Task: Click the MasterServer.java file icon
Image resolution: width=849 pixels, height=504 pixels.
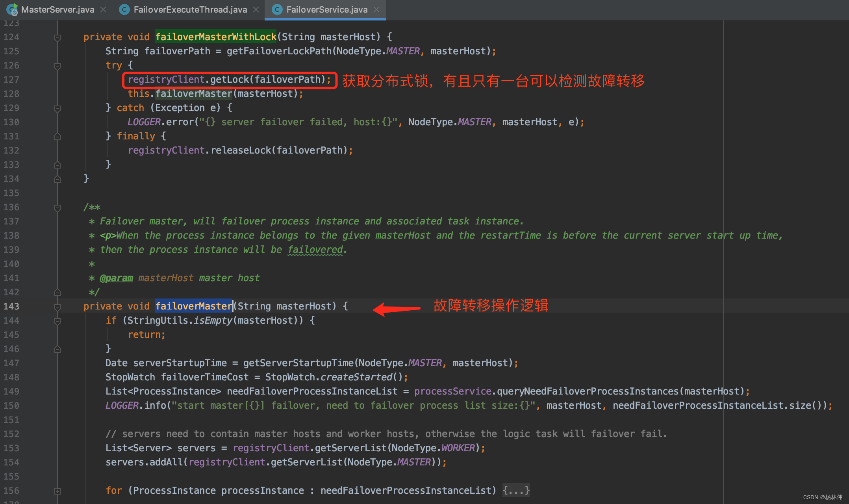Action: [12, 9]
